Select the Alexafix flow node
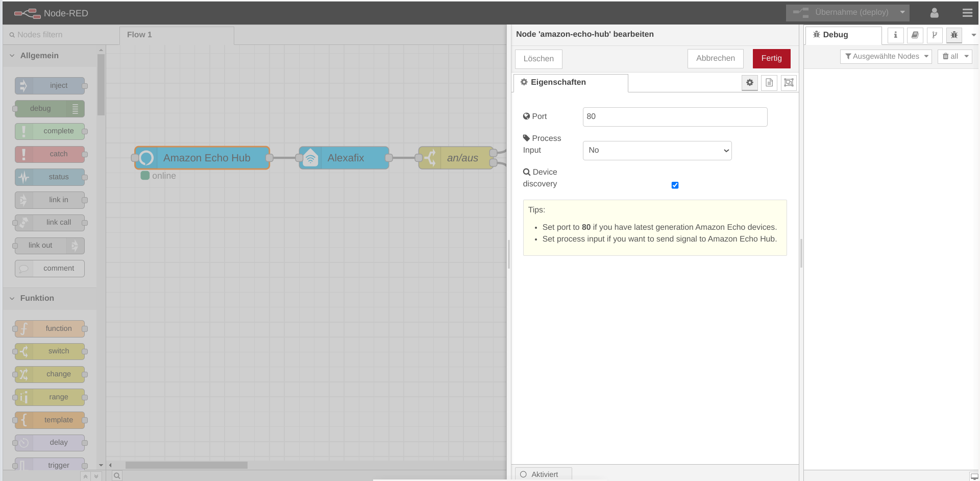The image size is (980, 481). [344, 158]
